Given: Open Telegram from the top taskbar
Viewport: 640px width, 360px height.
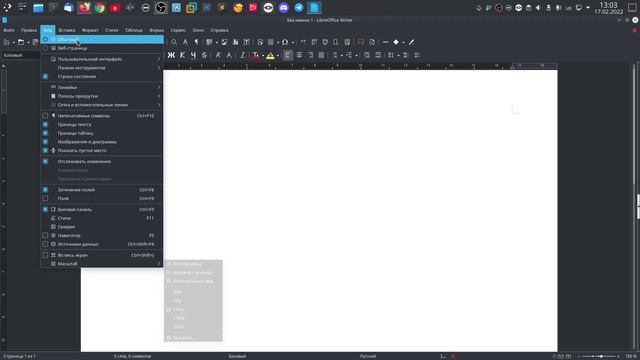Looking at the screenshot, I should [299, 8].
